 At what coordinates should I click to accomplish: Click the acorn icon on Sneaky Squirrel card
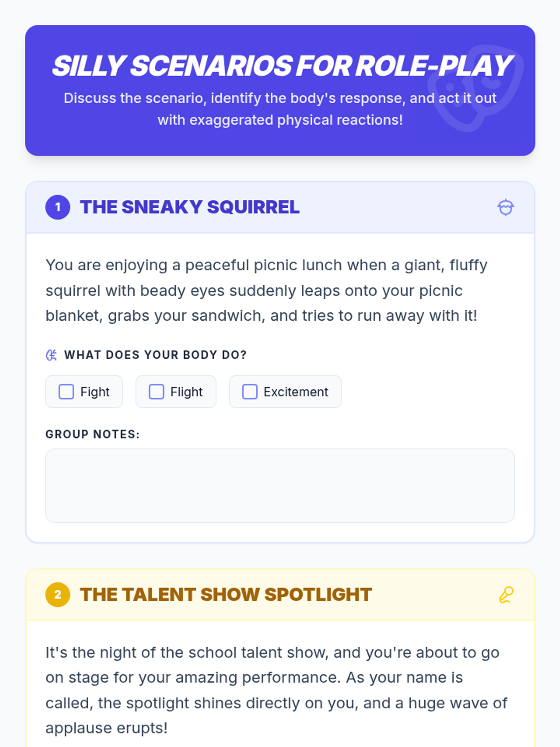[505, 207]
